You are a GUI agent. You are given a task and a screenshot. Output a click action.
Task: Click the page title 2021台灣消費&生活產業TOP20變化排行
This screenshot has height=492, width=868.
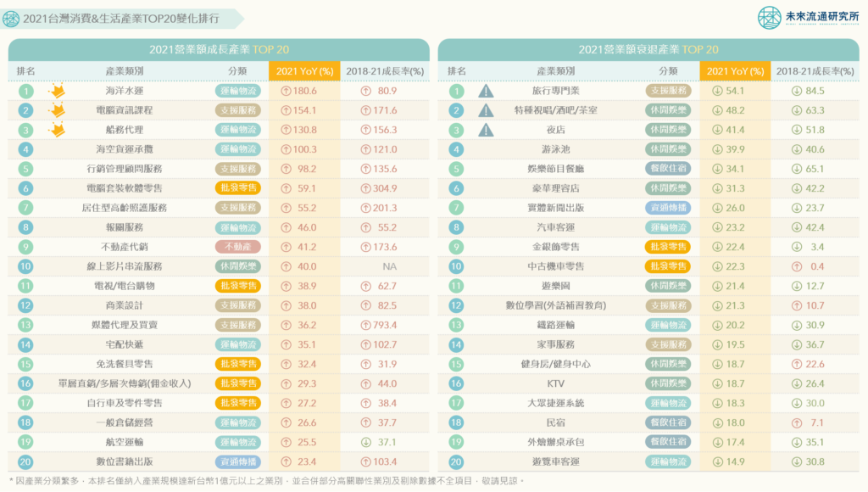121,19
